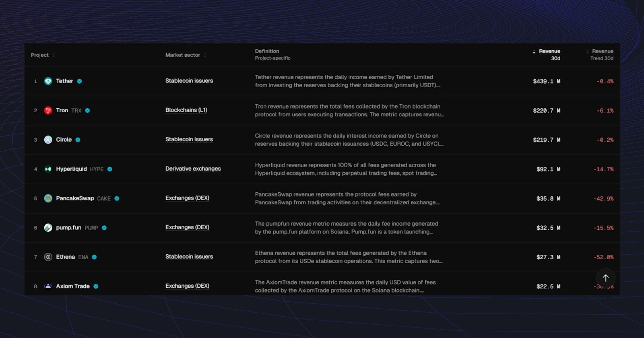Open Exchanges (DEX) sector in pump.fun row
The image size is (644, 338).
[188, 227]
